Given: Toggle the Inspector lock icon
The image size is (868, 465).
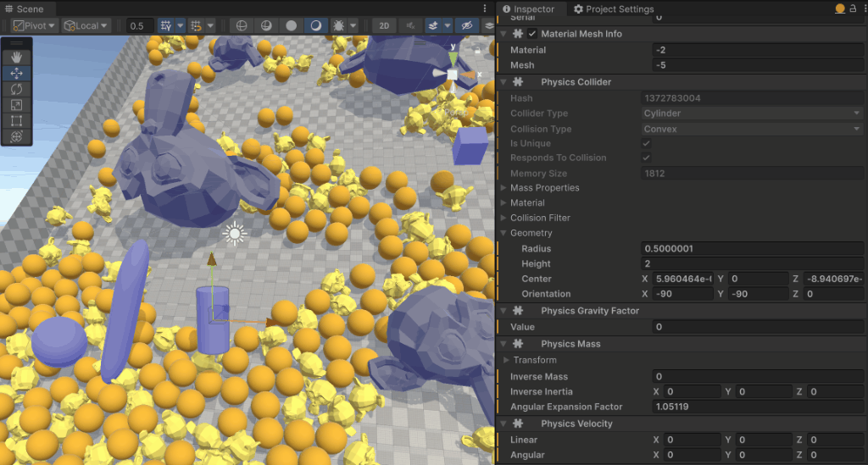Looking at the screenshot, I should [853, 8].
